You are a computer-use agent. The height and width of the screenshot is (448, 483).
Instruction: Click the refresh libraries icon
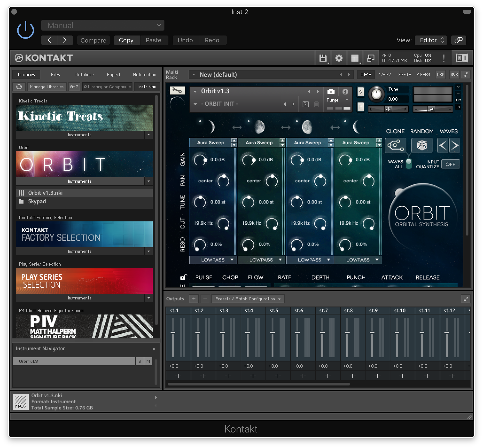[19, 87]
